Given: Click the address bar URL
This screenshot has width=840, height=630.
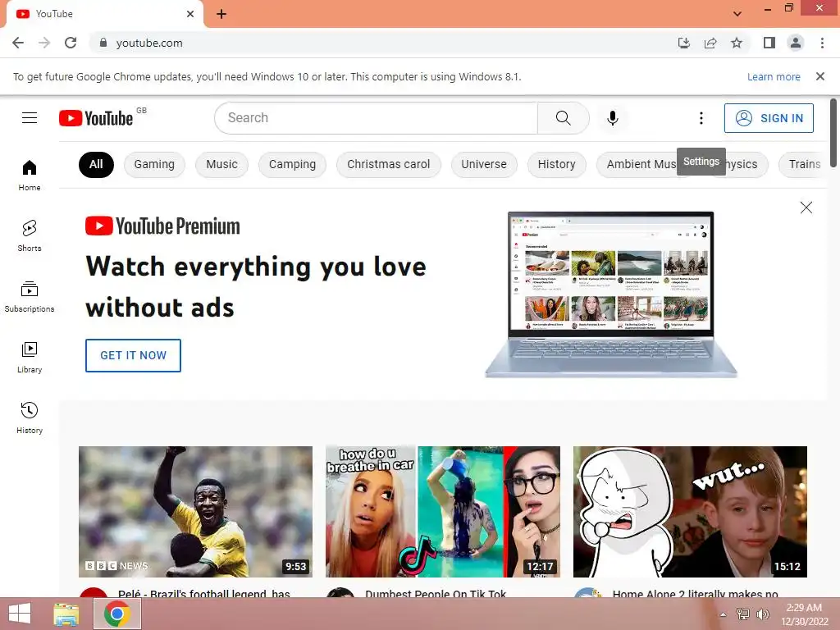Looking at the screenshot, I should coord(149,43).
